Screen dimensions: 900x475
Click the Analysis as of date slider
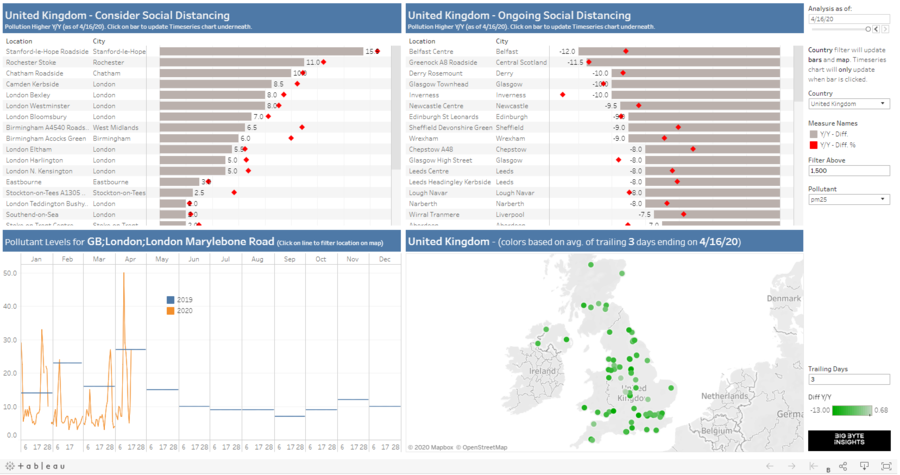(839, 30)
